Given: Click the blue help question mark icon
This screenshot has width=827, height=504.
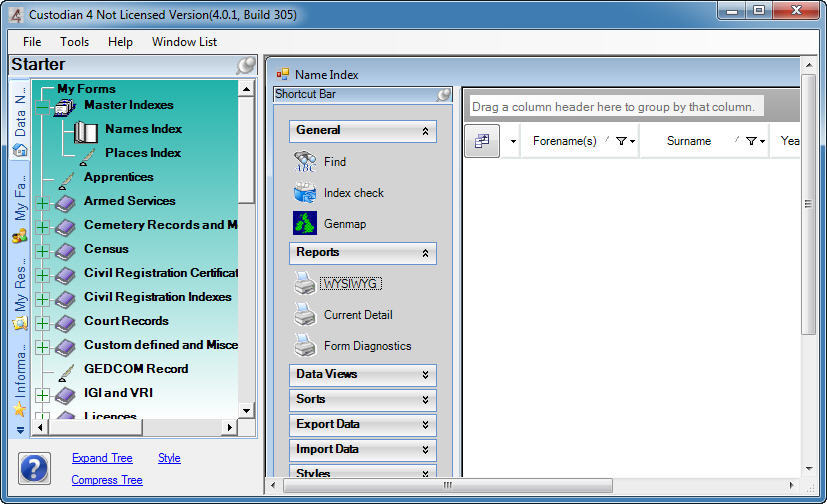Looking at the screenshot, I should coord(35,467).
